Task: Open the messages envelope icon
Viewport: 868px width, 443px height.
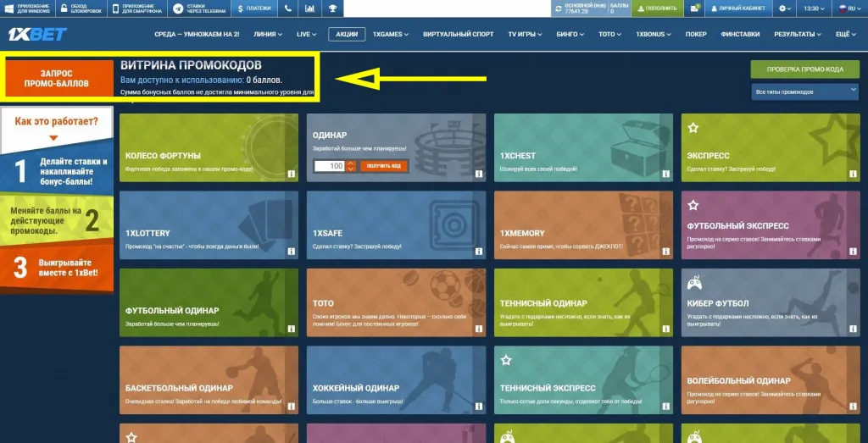Action: pos(694,8)
